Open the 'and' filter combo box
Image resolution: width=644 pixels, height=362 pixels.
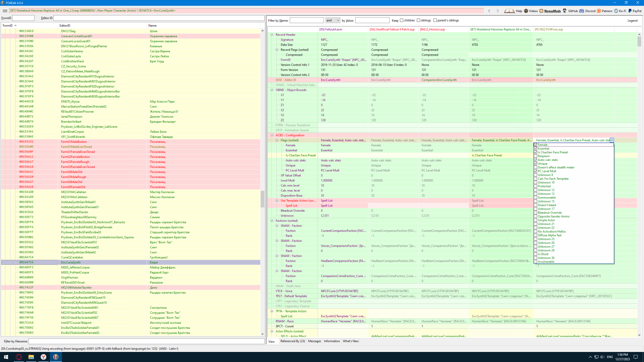tap(333, 20)
